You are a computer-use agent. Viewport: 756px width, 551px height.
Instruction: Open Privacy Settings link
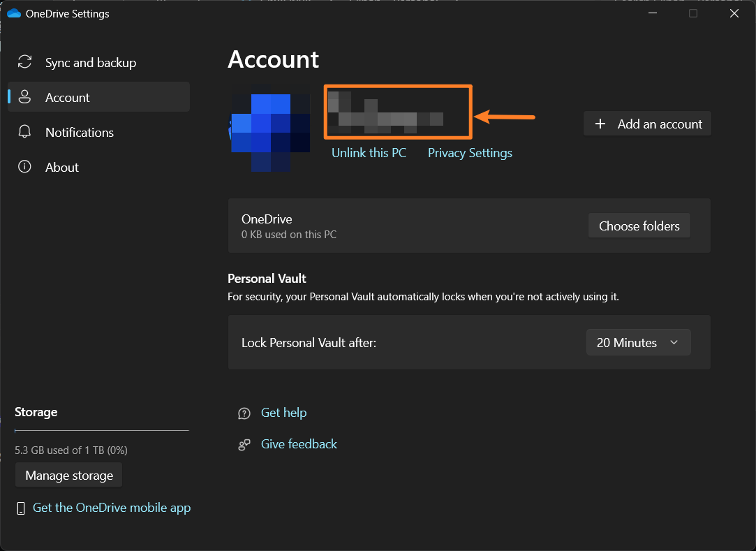click(x=470, y=153)
